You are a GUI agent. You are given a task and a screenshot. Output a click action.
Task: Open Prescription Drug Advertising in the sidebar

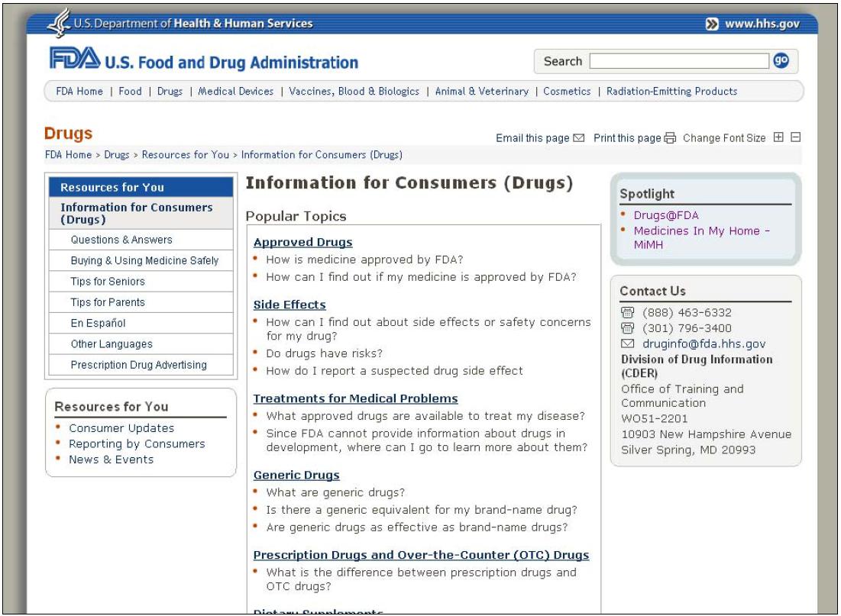tap(138, 365)
